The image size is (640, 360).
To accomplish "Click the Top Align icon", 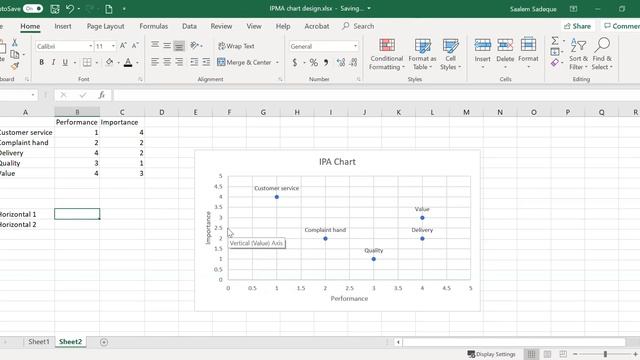I will click(x=155, y=45).
